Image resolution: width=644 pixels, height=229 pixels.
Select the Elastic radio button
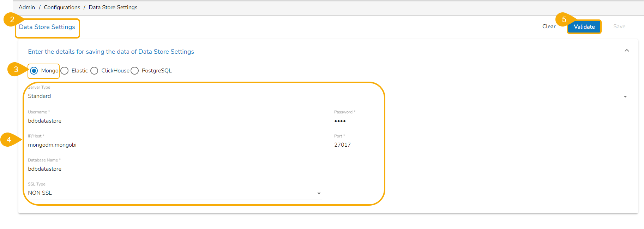coord(65,71)
